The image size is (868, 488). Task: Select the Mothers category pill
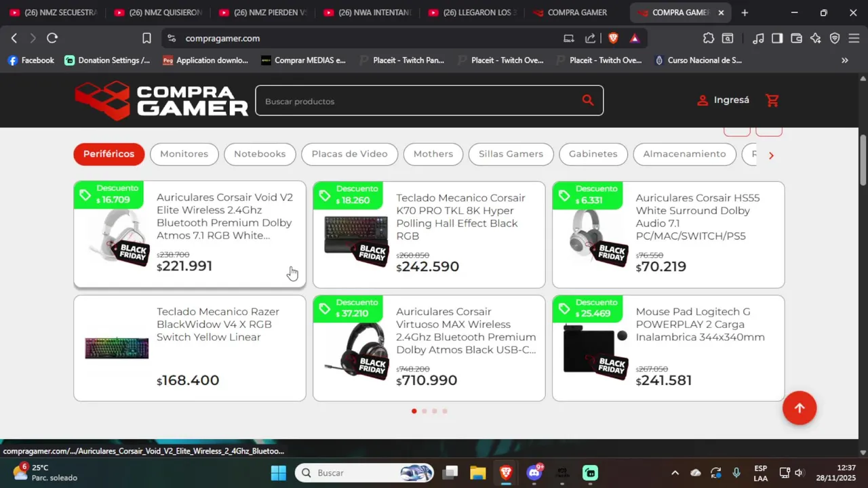tap(433, 154)
